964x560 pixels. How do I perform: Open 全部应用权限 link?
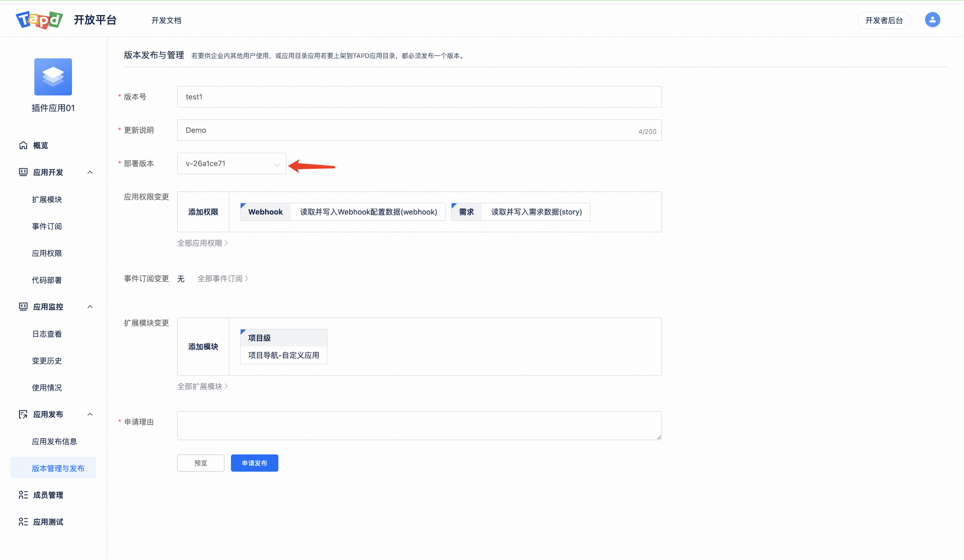pyautogui.click(x=202, y=243)
